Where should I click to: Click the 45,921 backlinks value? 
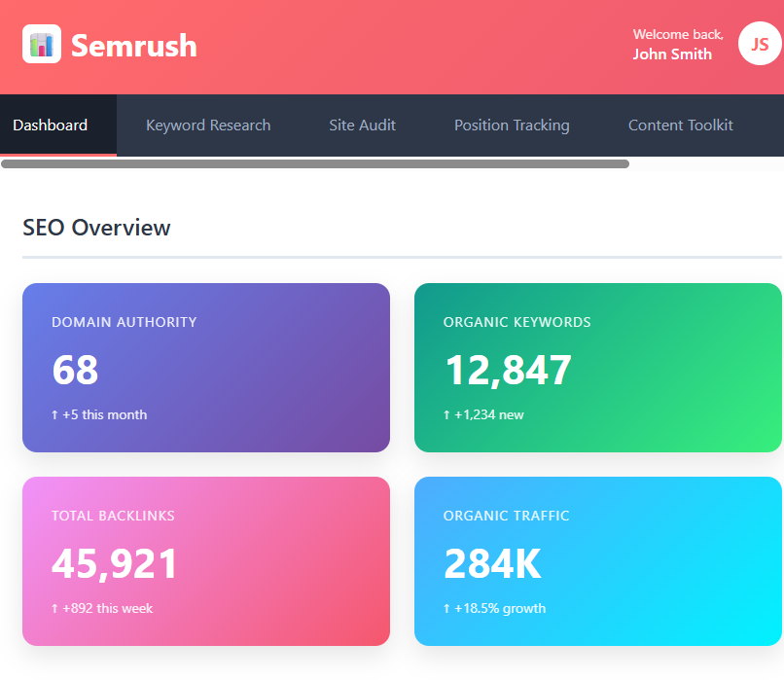pos(115,563)
